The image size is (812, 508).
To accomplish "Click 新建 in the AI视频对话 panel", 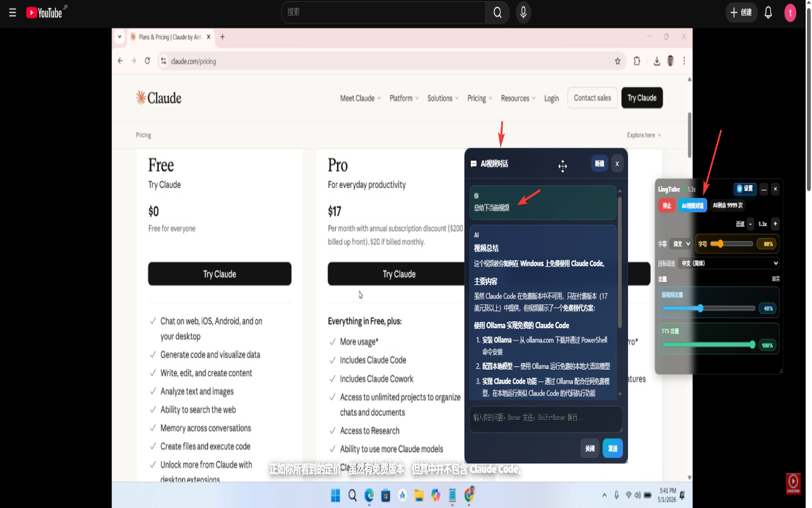I will tap(599, 163).
